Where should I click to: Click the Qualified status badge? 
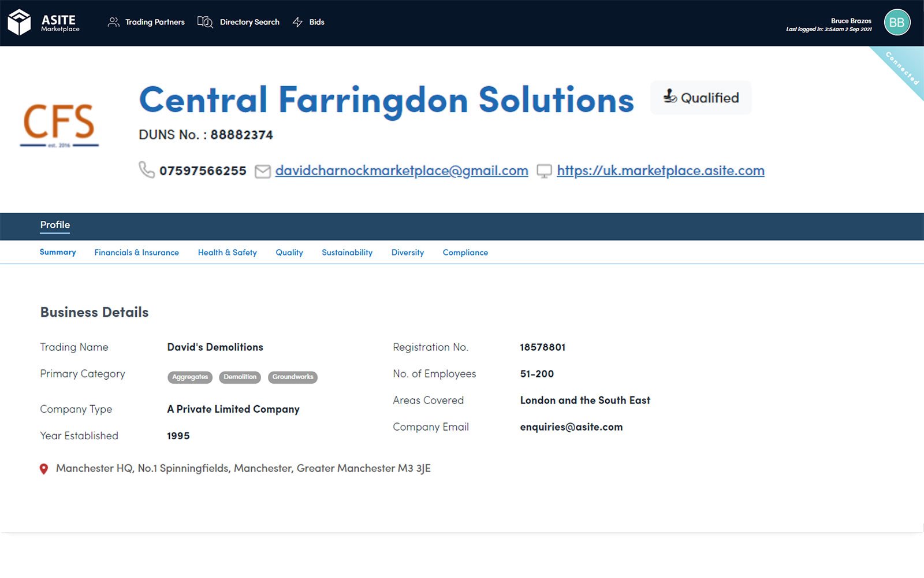pyautogui.click(x=701, y=98)
